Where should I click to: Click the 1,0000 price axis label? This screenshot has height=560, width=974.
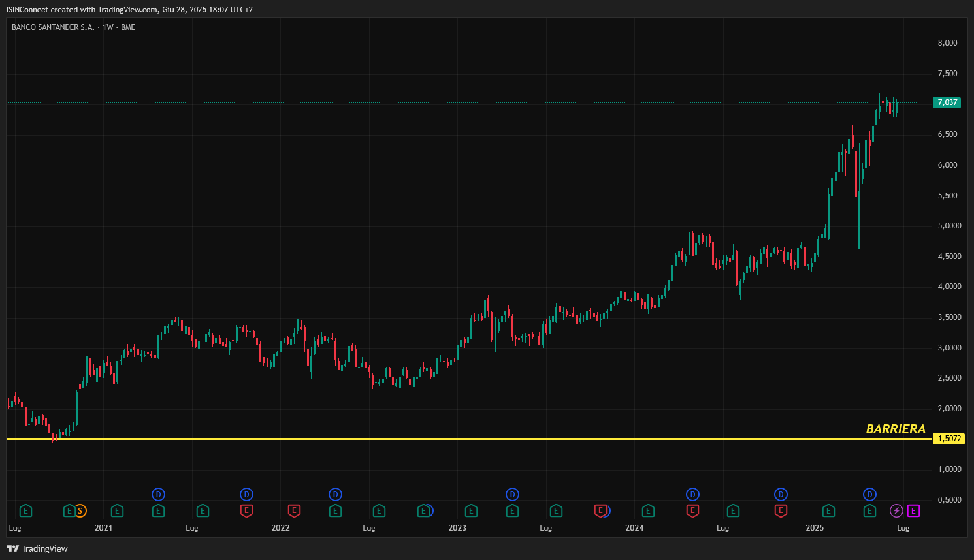pos(949,469)
